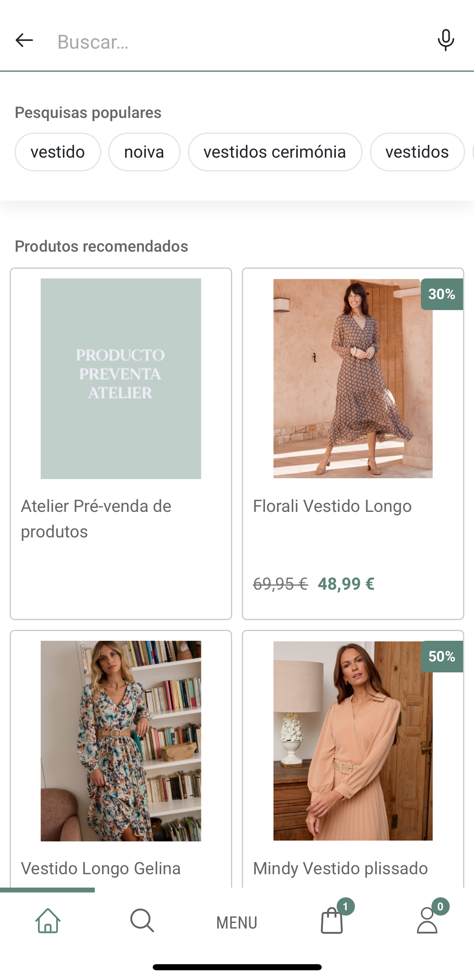Select the 'noiva' popular search chip
474x980 pixels.
point(144,152)
